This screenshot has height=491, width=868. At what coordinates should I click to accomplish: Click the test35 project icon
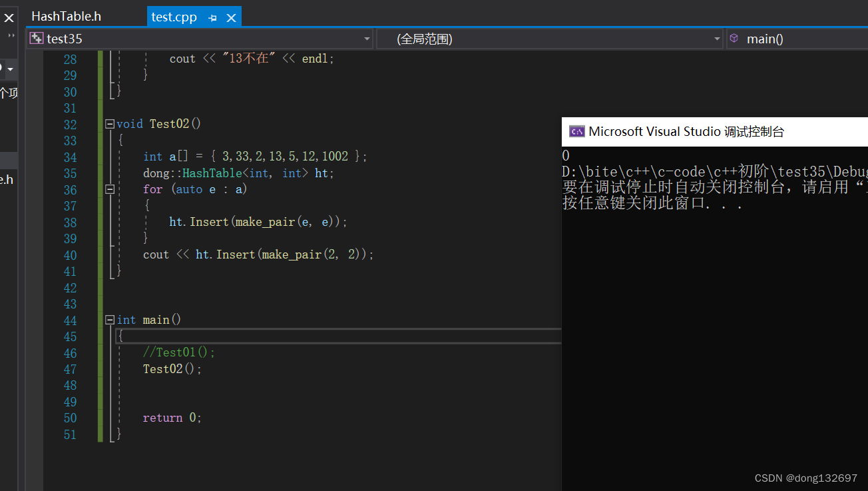pos(37,39)
